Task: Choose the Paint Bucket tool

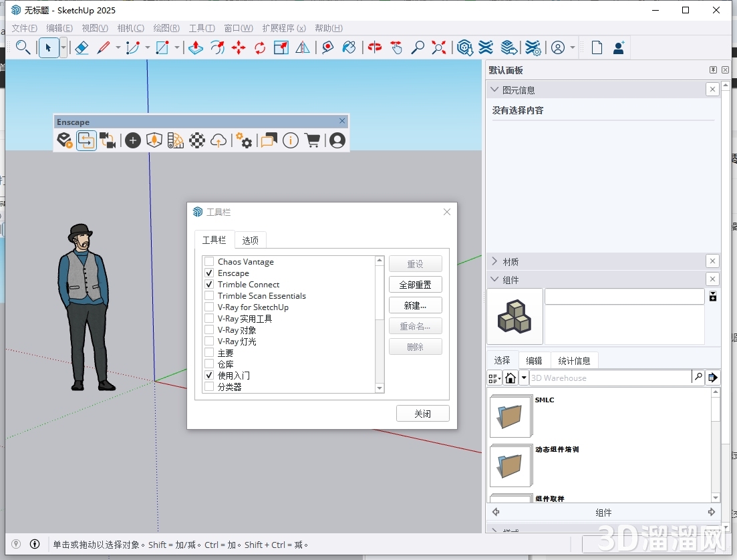Action: (349, 47)
